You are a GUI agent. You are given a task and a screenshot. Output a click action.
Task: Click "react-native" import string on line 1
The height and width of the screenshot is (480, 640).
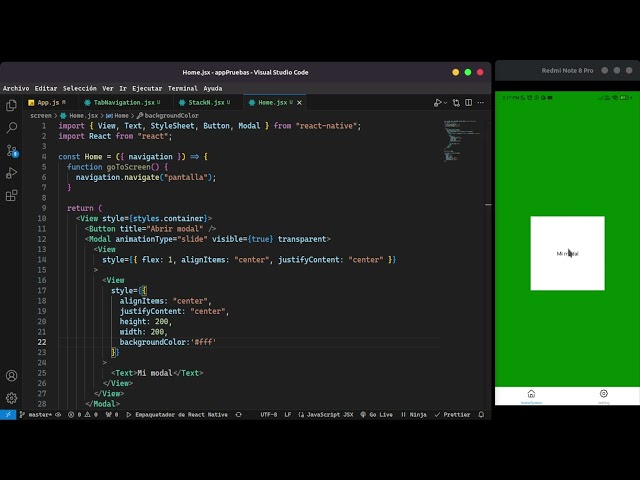326,126
